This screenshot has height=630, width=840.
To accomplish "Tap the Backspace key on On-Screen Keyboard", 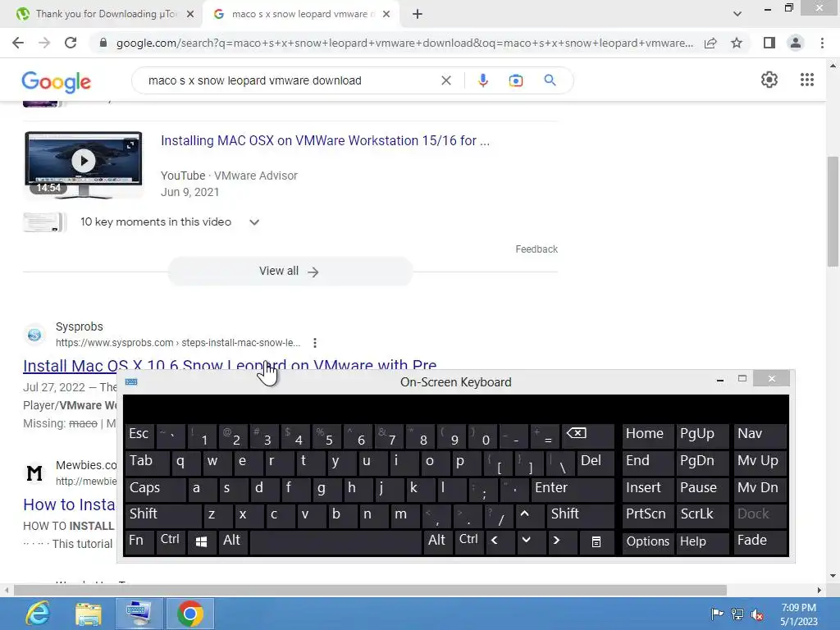I will 587,436.
